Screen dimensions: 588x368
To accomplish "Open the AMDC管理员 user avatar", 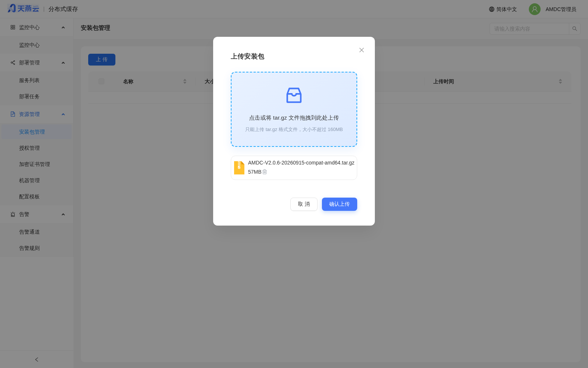I will 535,9.
